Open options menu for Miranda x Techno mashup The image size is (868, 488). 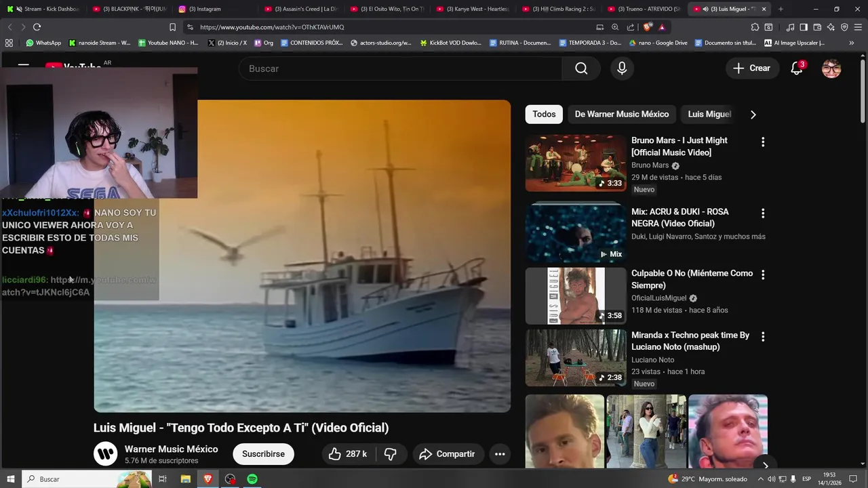(x=763, y=336)
